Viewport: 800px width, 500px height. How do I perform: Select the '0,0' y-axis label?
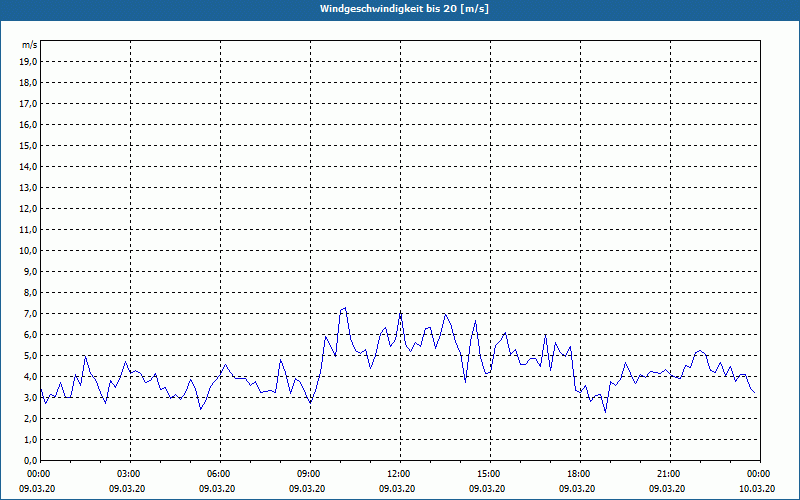[x=30, y=460]
